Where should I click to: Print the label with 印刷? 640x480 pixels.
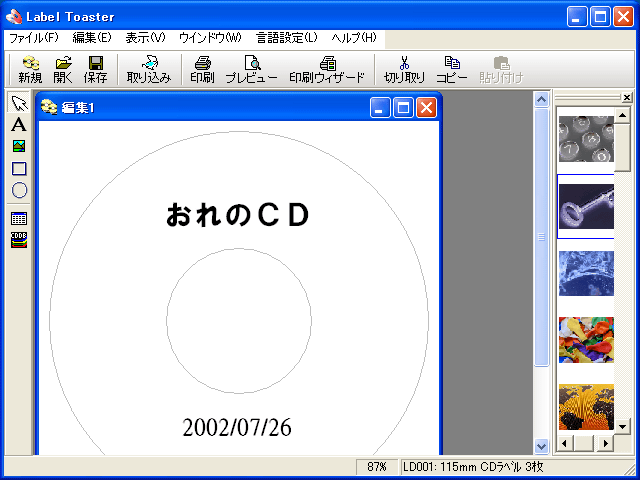click(202, 69)
